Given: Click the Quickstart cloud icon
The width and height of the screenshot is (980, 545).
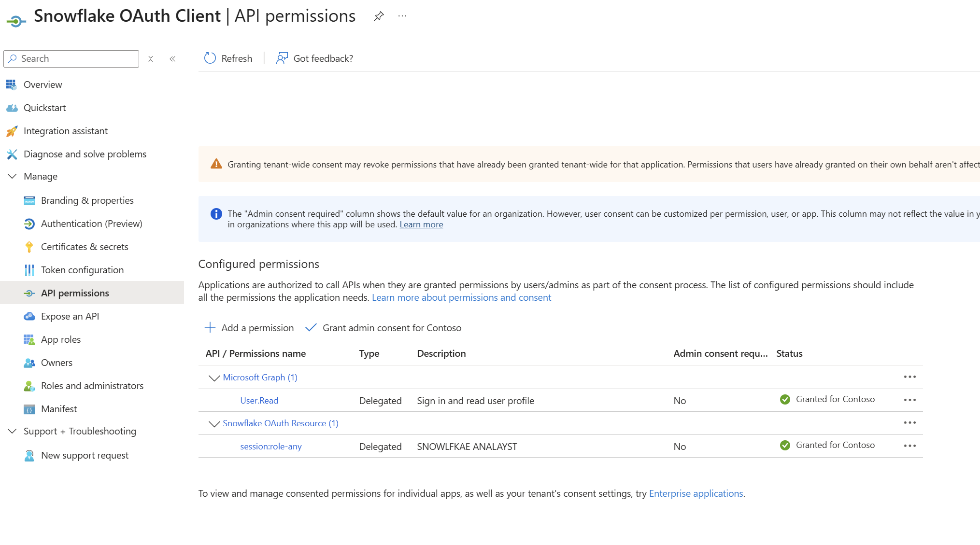Looking at the screenshot, I should pyautogui.click(x=12, y=108).
